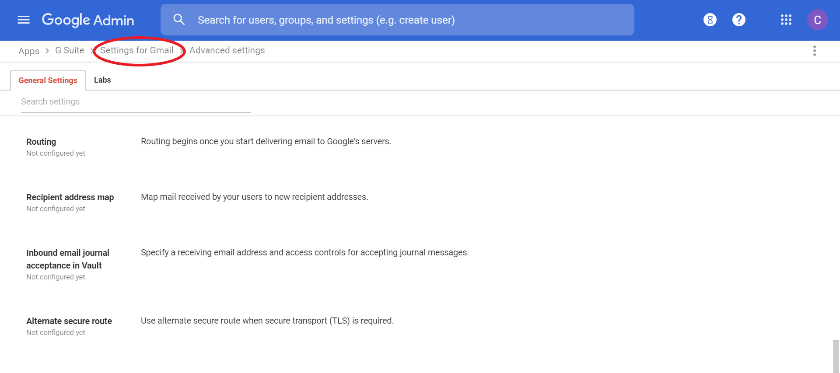Image resolution: width=840 pixels, height=373 pixels.
Task: Open the three-dot more options menu
Action: point(814,51)
